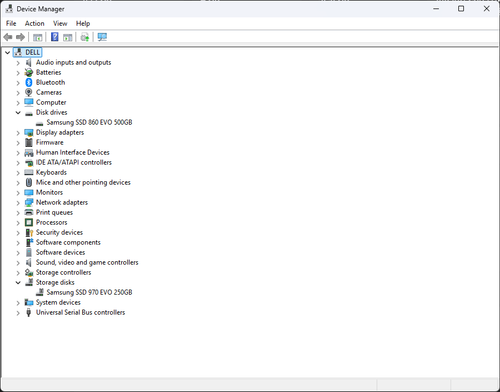Select the Processors label
Viewport: 500px width, 392px height.
(52, 222)
